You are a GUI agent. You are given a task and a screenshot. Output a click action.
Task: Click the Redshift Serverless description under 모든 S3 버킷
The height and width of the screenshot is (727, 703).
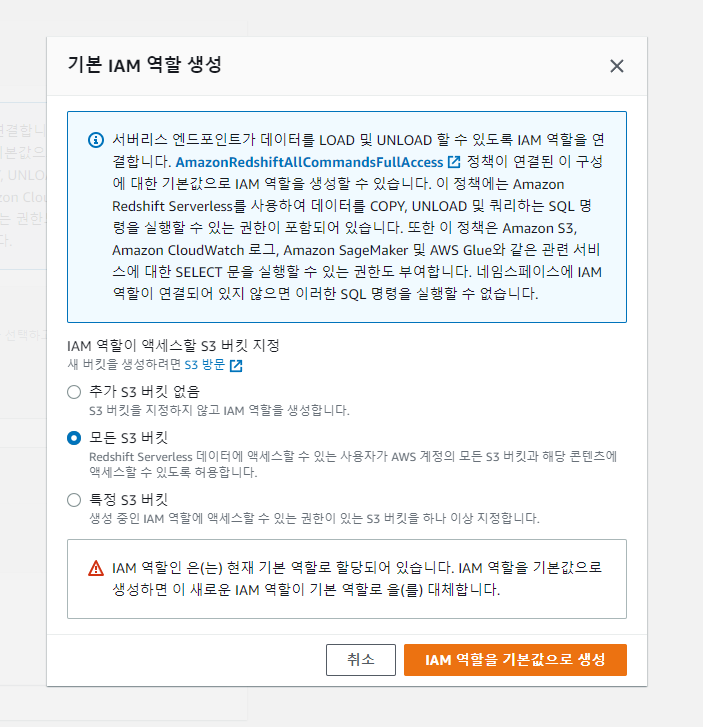[350, 463]
